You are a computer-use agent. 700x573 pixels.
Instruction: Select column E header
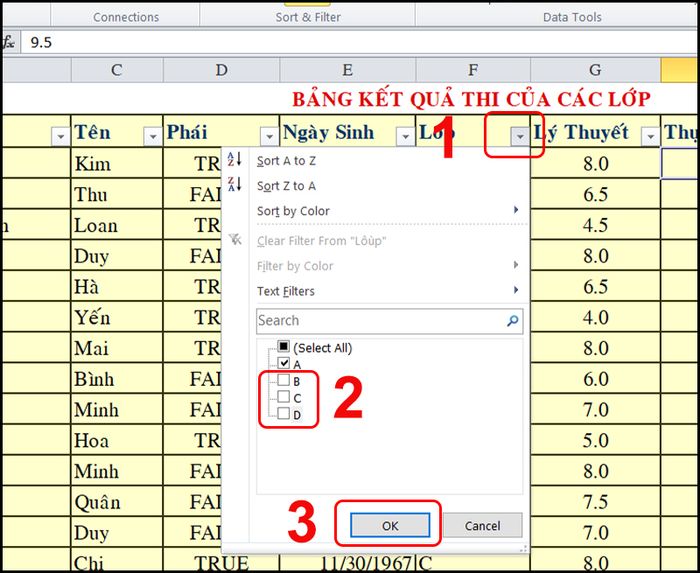point(348,70)
